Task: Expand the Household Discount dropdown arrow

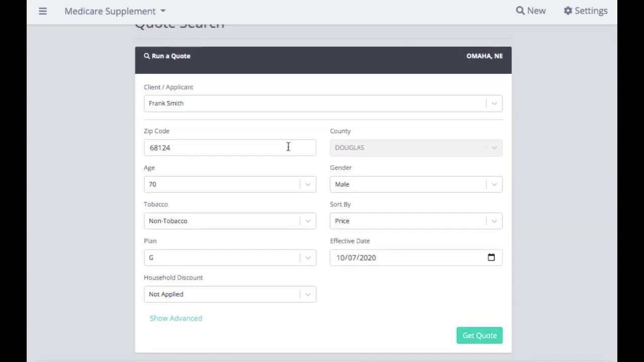Action: (308, 294)
